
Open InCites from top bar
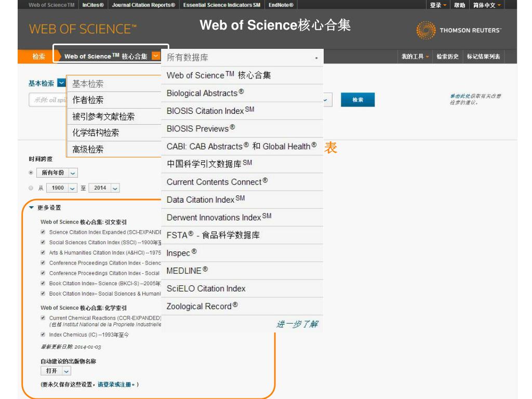(93, 5)
